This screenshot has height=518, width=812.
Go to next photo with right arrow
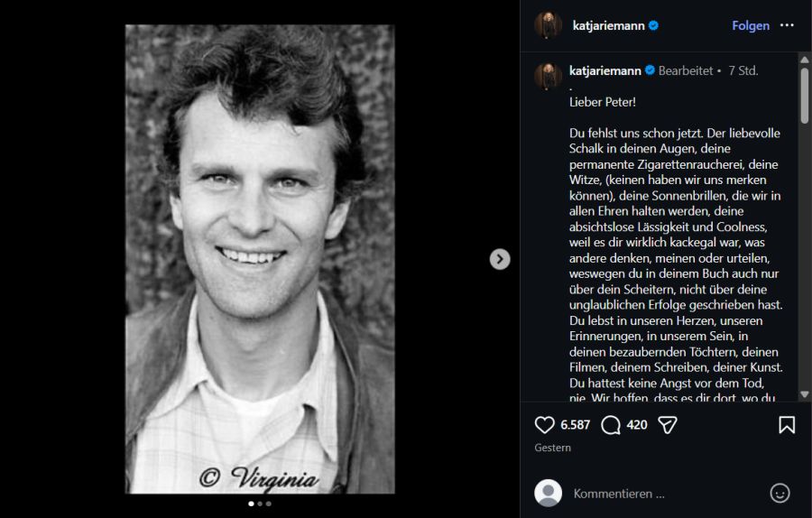click(x=500, y=260)
